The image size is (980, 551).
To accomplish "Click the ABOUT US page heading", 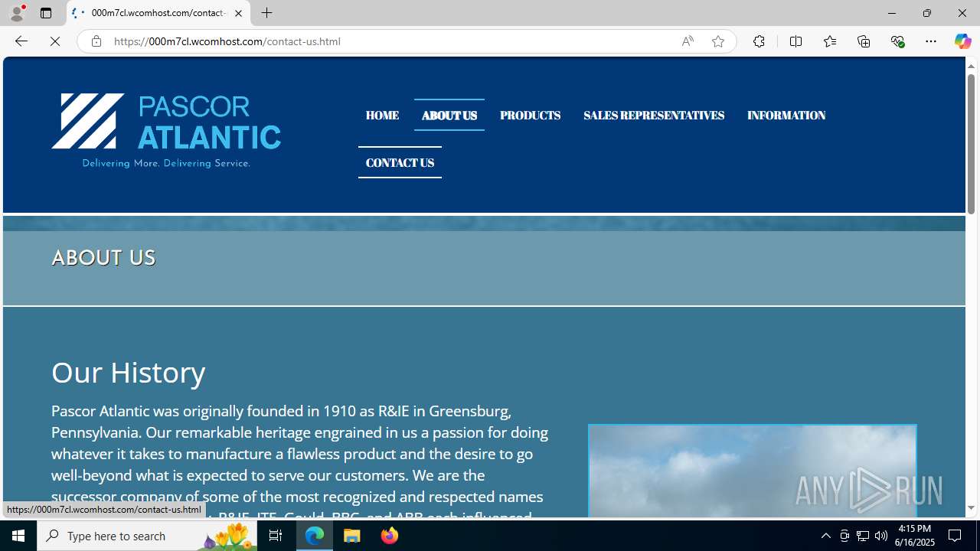I will [103, 259].
